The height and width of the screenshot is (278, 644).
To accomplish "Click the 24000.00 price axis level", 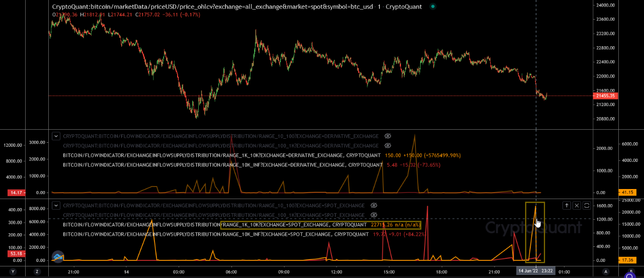I will click(x=605, y=5).
